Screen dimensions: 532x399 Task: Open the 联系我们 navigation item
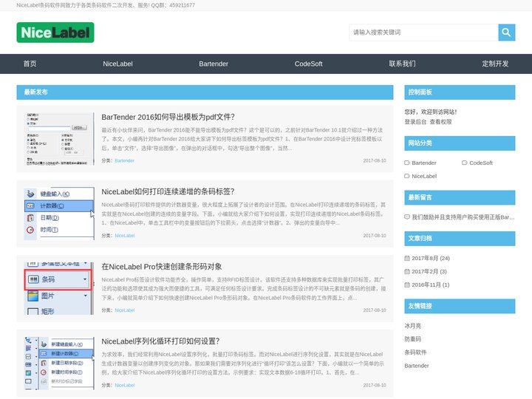(402, 64)
